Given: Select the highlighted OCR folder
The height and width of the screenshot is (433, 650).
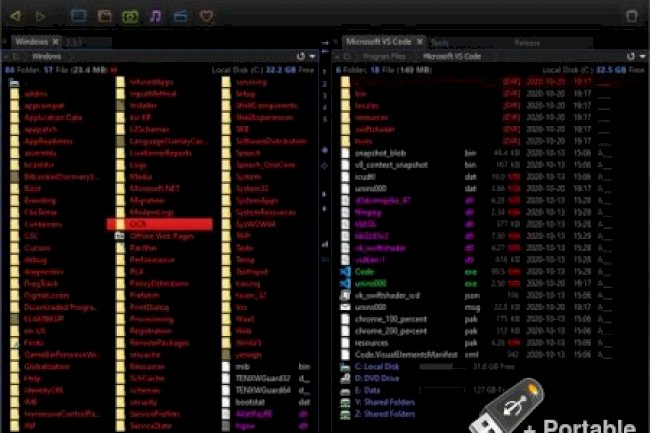Looking at the screenshot, I should [x=160, y=224].
